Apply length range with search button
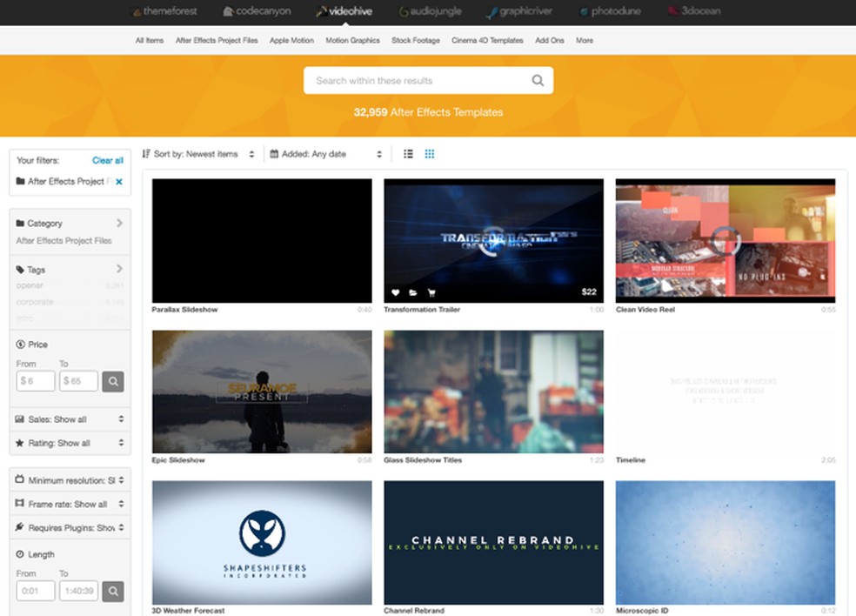Image resolution: width=856 pixels, height=616 pixels. 113,592
